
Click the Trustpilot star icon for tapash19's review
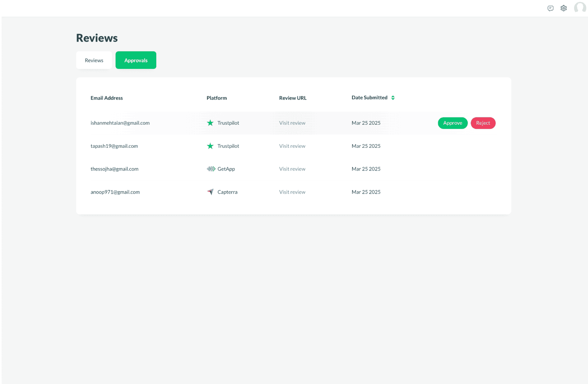(210, 146)
